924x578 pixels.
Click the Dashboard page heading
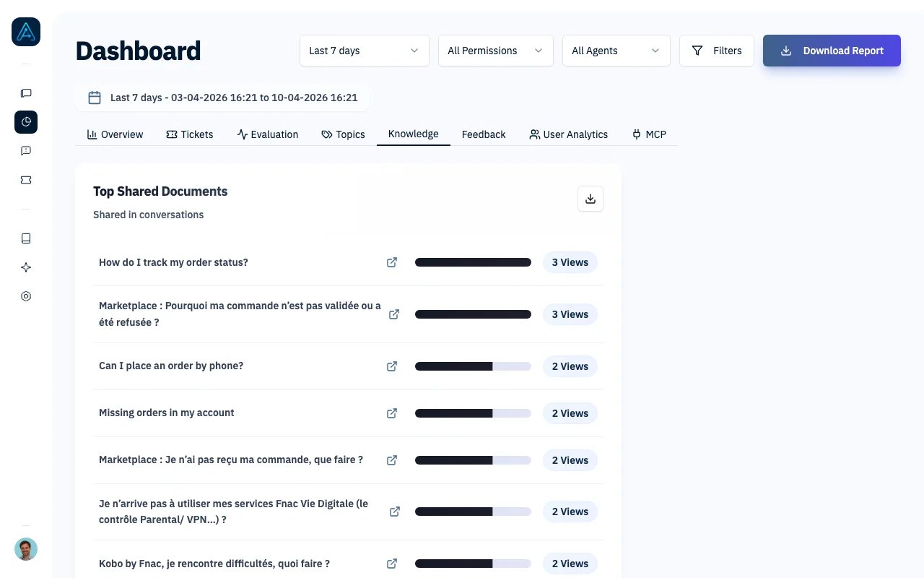click(138, 51)
